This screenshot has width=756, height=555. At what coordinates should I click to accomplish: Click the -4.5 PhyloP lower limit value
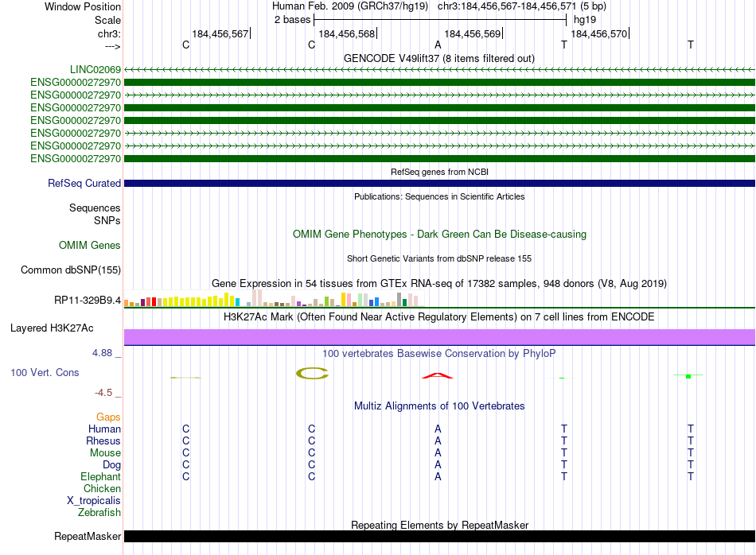click(x=103, y=393)
